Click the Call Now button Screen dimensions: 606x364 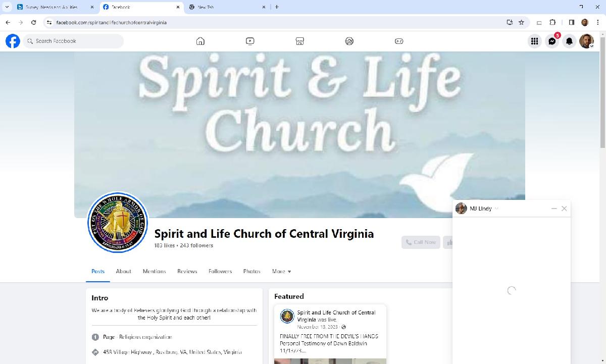click(x=421, y=242)
